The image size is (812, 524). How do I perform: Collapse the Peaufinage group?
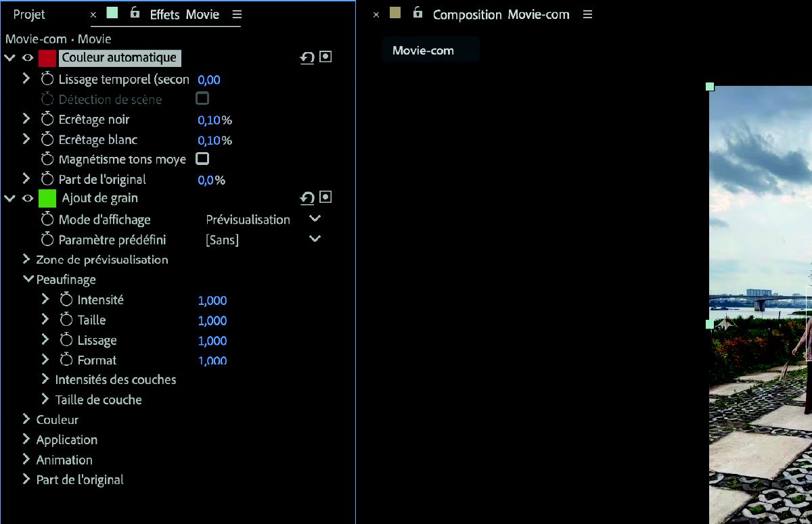28,279
